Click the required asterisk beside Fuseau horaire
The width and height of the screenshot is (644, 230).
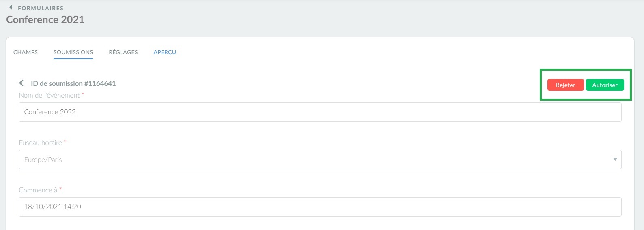(x=65, y=141)
